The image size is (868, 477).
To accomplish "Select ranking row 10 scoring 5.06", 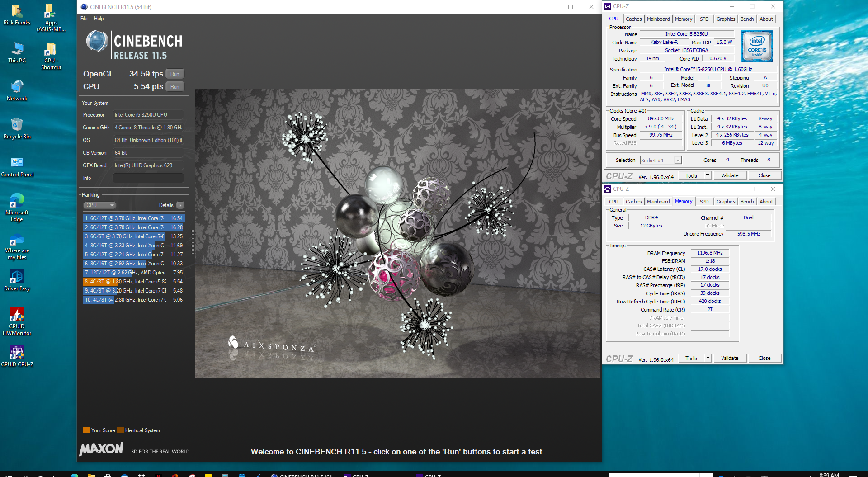I will [x=134, y=300].
